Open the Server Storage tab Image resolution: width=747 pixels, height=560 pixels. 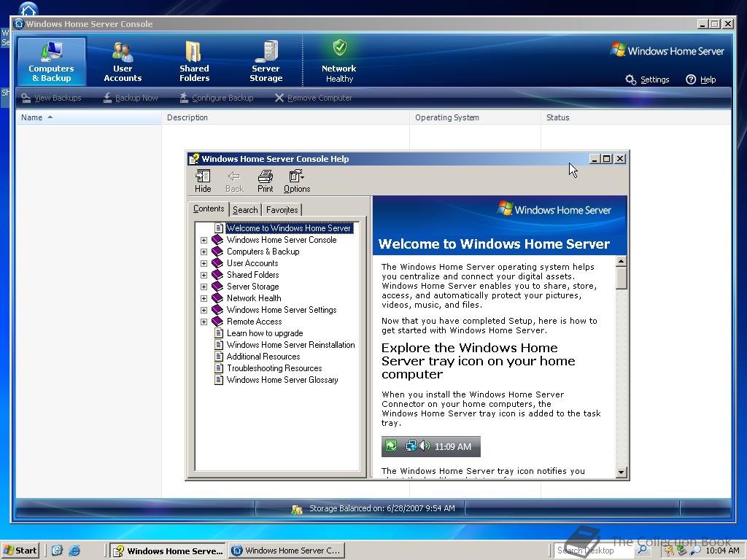(x=266, y=62)
